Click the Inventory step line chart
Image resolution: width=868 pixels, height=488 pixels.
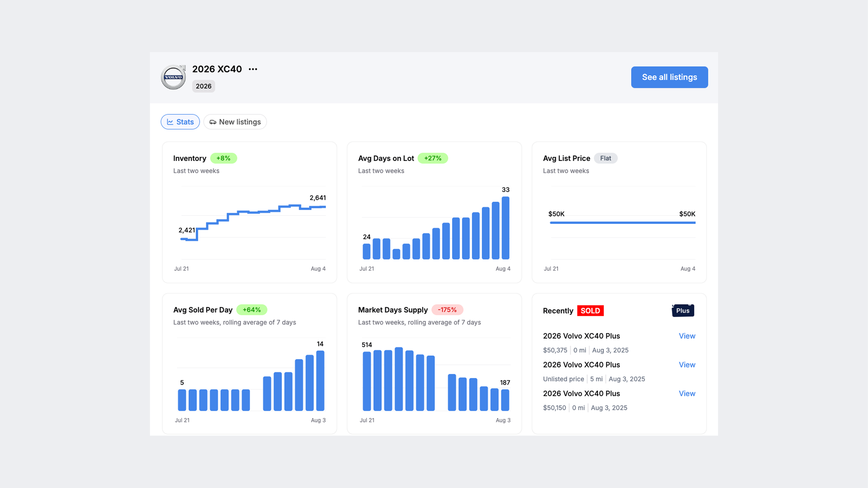pyautogui.click(x=253, y=223)
